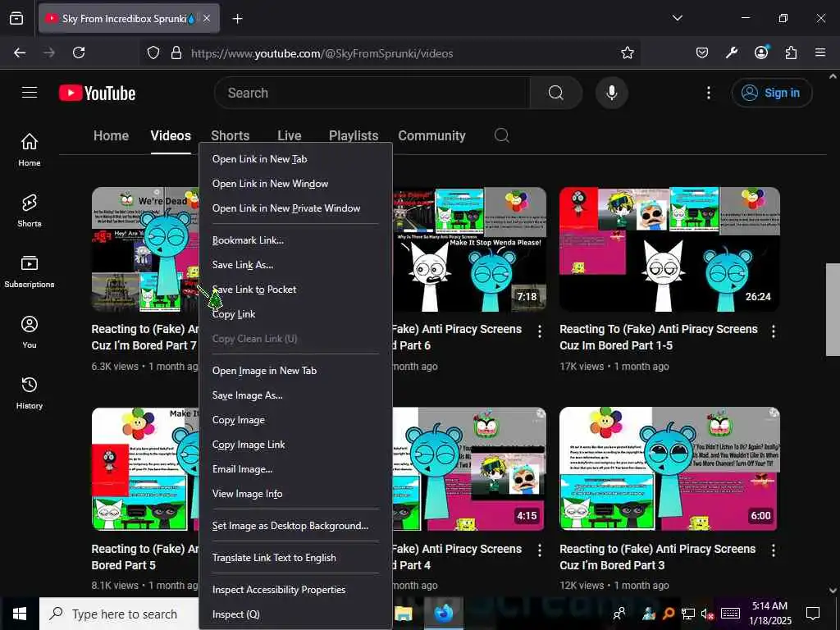Click the site padlock icon
840x630 pixels.
[176, 52]
